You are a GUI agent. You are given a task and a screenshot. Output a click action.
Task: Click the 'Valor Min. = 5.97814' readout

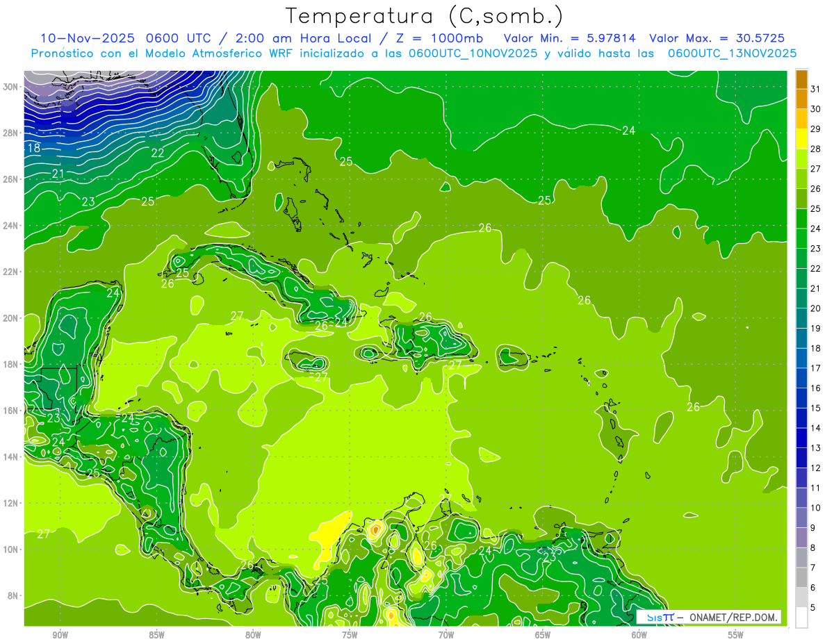pyautogui.click(x=570, y=38)
